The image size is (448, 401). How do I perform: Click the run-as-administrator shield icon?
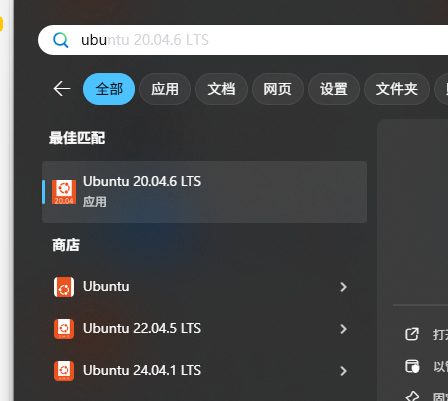pos(412,366)
